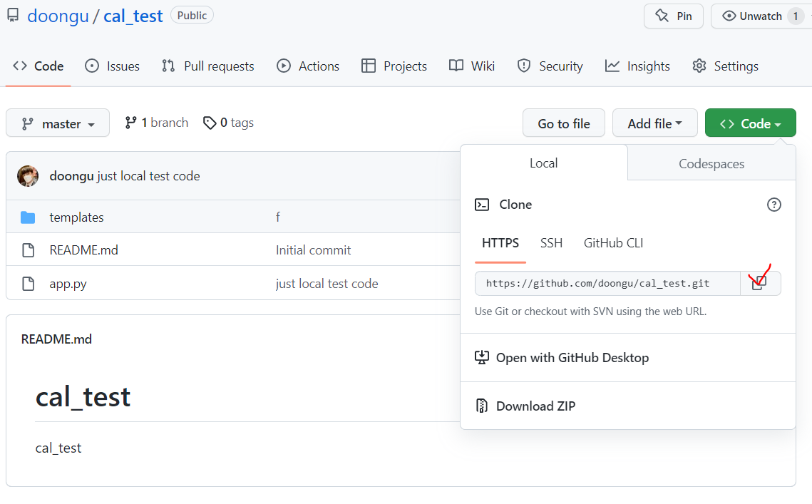Copy the clone URL with the clipboard icon
The image size is (812, 504).
(x=760, y=283)
